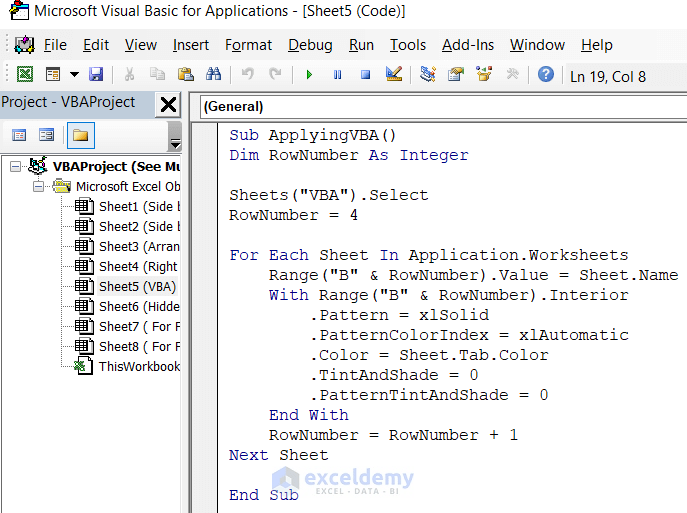Image resolution: width=687 pixels, height=513 pixels.
Task: Open the (General) object dropdown
Action: coord(443,106)
